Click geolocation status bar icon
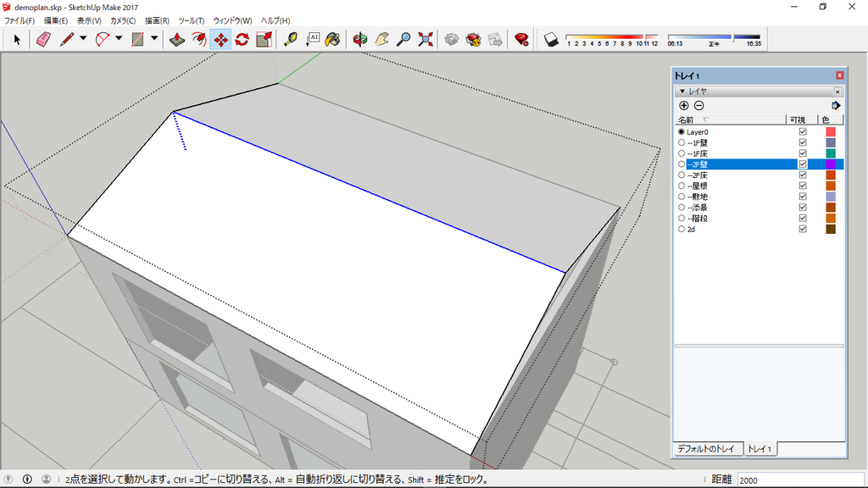 8,480
